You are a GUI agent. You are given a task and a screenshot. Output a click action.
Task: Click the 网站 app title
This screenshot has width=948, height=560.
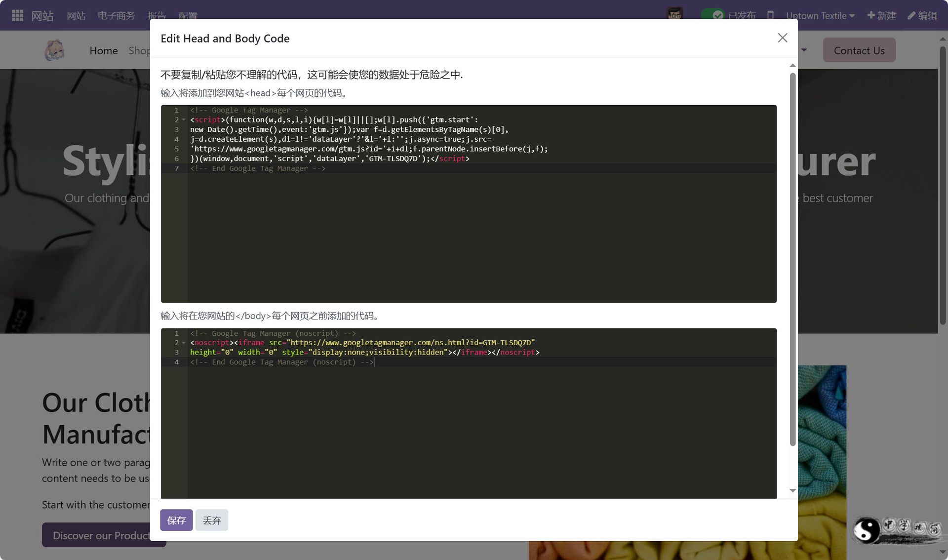[x=42, y=15]
